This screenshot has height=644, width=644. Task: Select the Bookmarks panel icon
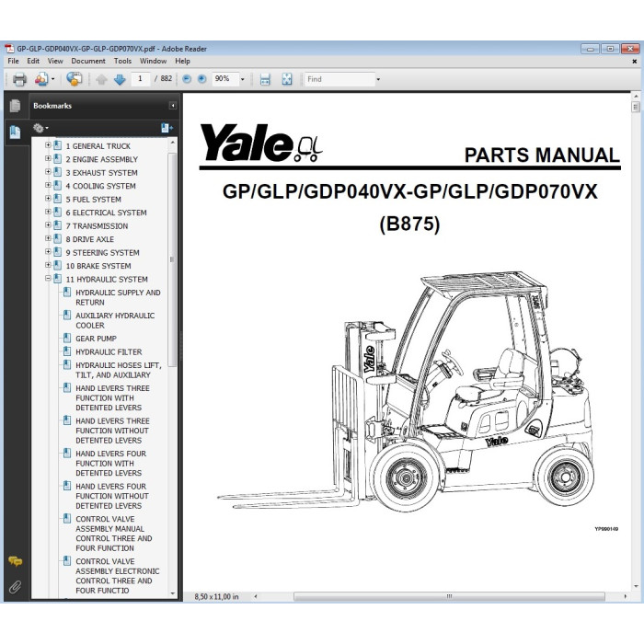click(x=15, y=132)
